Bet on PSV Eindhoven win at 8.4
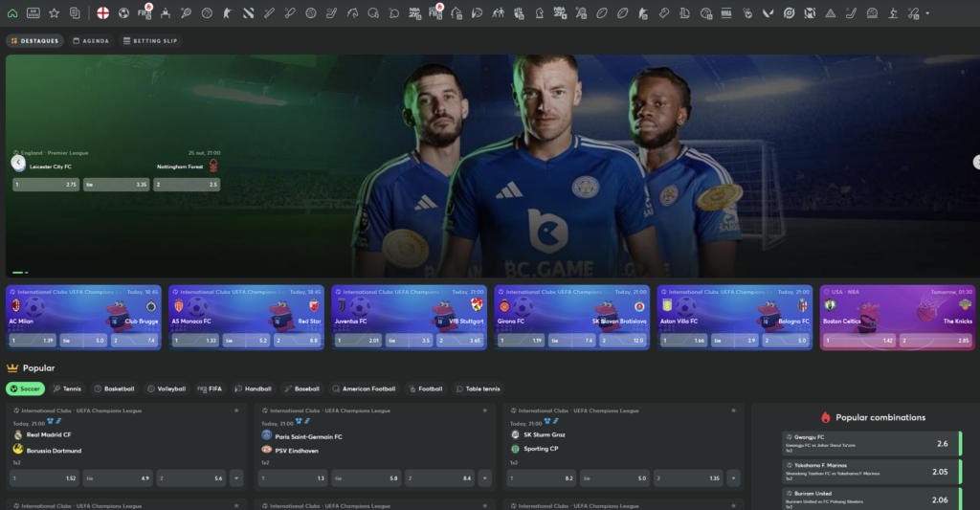980x510 pixels. 440,478
